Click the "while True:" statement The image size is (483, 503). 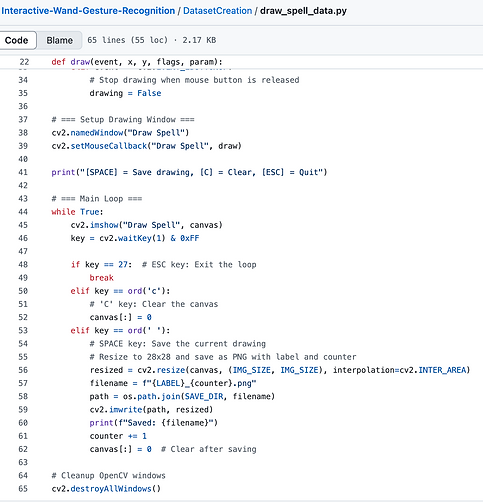pyautogui.click(x=77, y=212)
